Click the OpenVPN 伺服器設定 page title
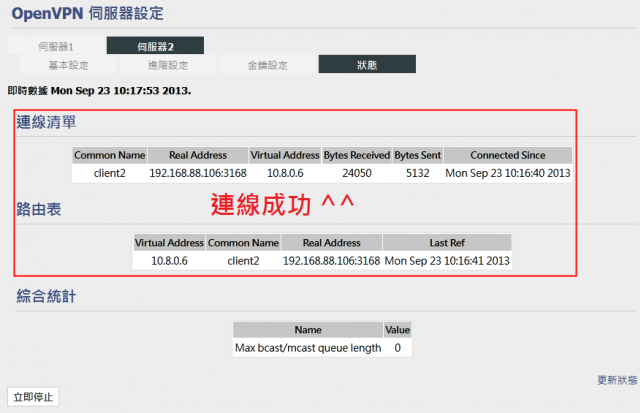 click(87, 13)
